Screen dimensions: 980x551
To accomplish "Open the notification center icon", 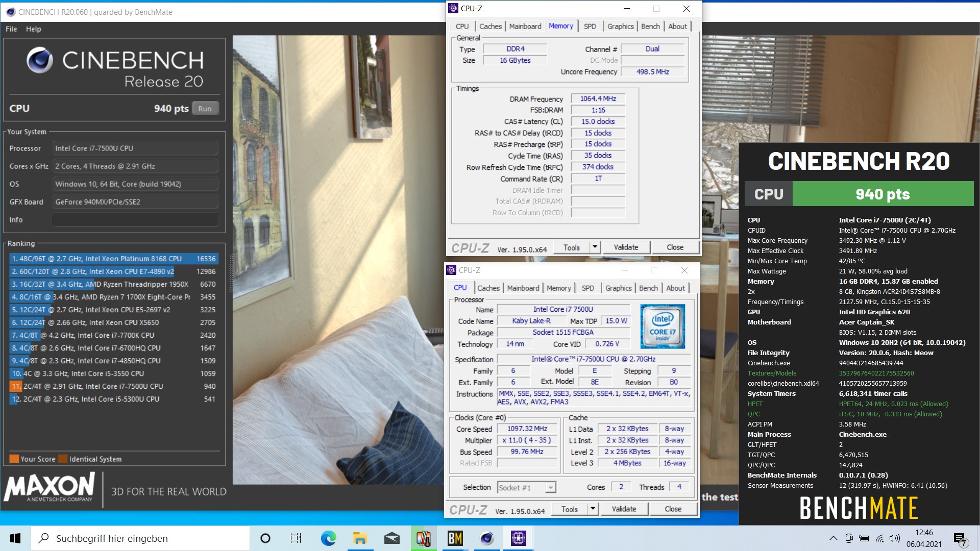I will (x=960, y=539).
